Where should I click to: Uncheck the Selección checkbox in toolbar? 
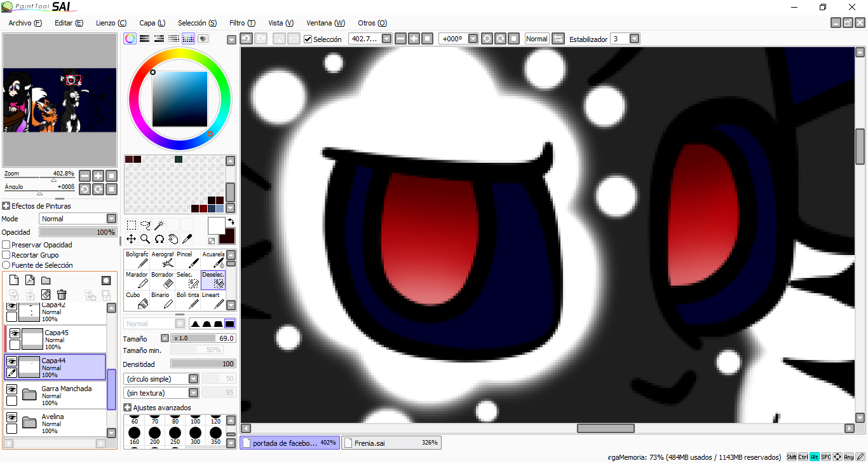308,39
